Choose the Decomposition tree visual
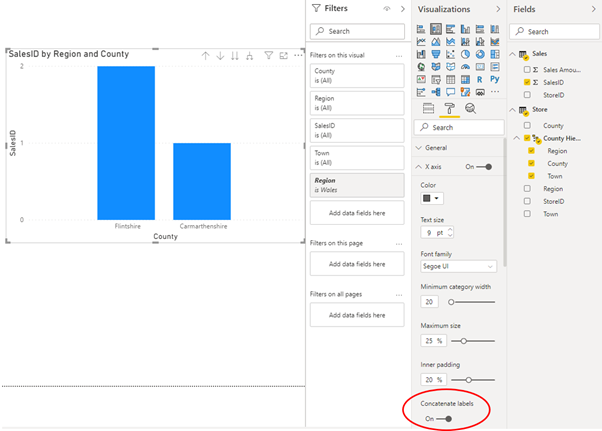Image resolution: width=602 pixels, height=431 pixels. 436,92
